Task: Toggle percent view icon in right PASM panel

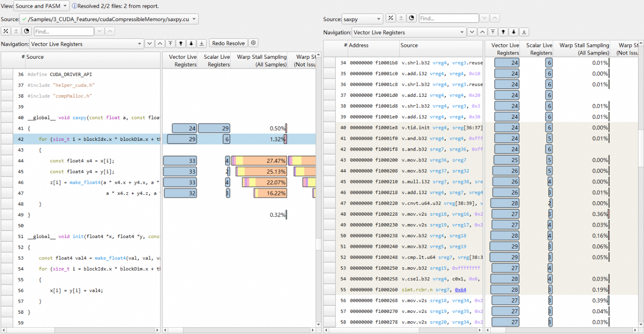Action: (391, 18)
